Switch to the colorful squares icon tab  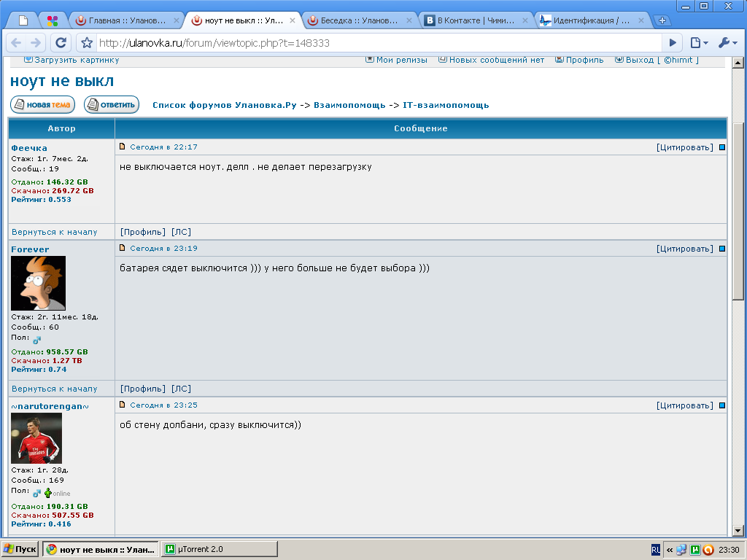[x=53, y=20]
